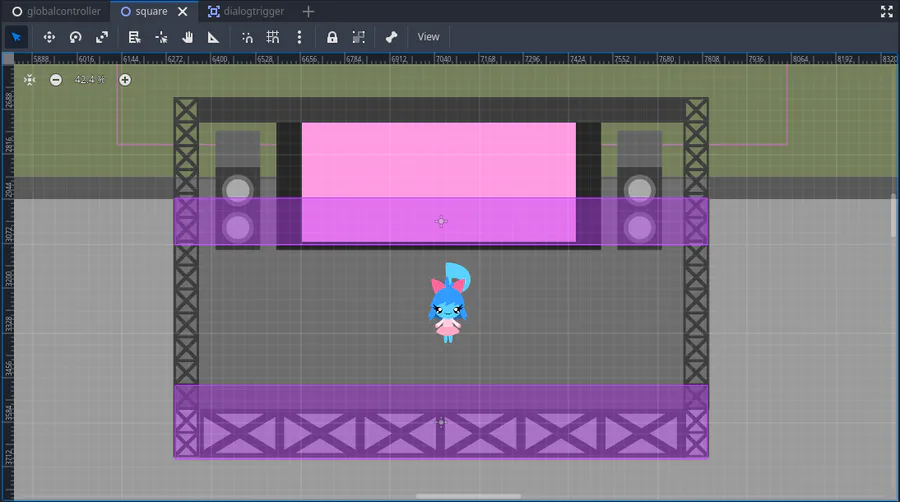The height and width of the screenshot is (502, 900).
Task: Open skeleton options bone menu
Action: [x=391, y=37]
